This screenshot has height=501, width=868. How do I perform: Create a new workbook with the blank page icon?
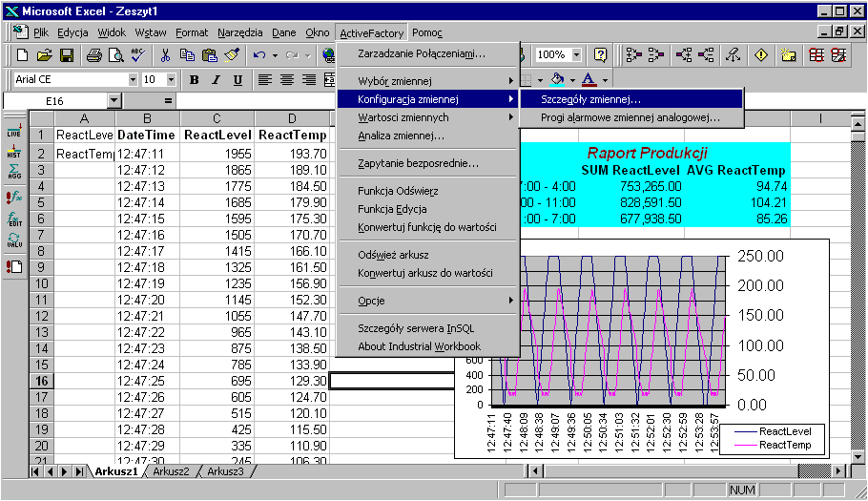pos(23,54)
